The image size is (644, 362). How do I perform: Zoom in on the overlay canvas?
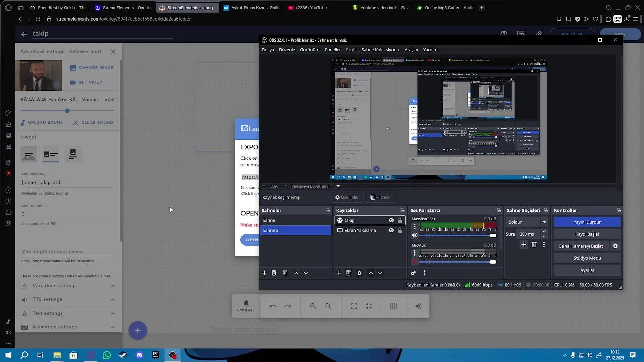(x=313, y=306)
